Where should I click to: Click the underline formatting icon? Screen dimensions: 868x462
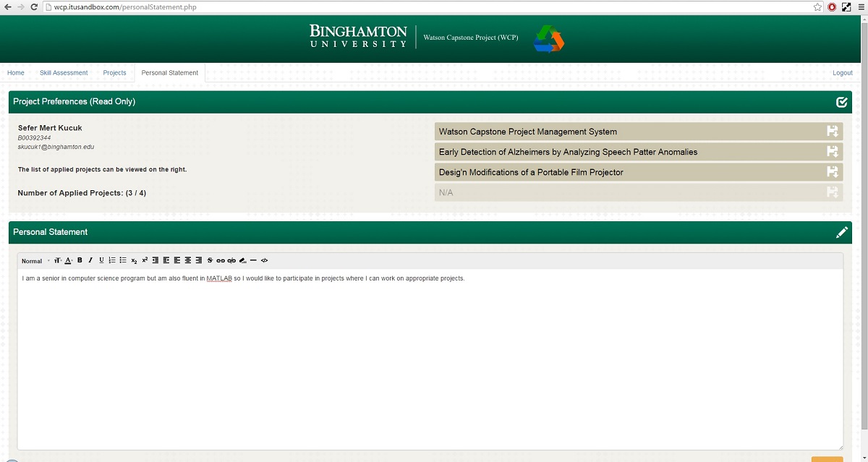tap(101, 260)
